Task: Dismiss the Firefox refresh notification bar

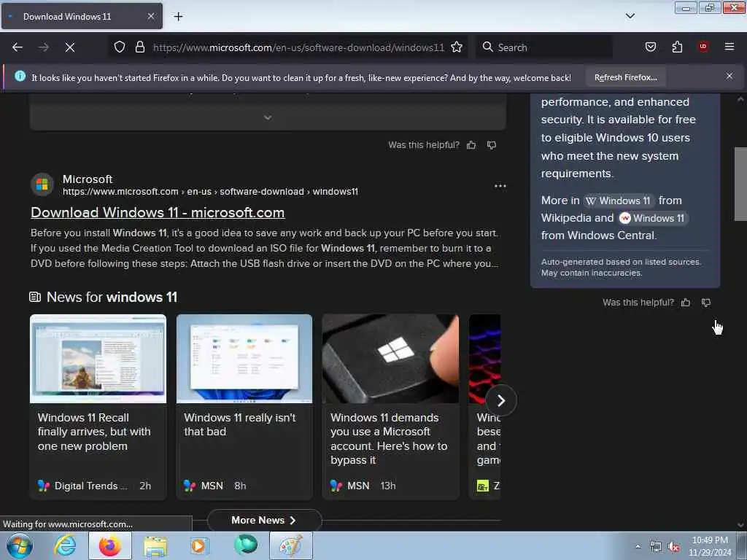Action: [x=729, y=76]
